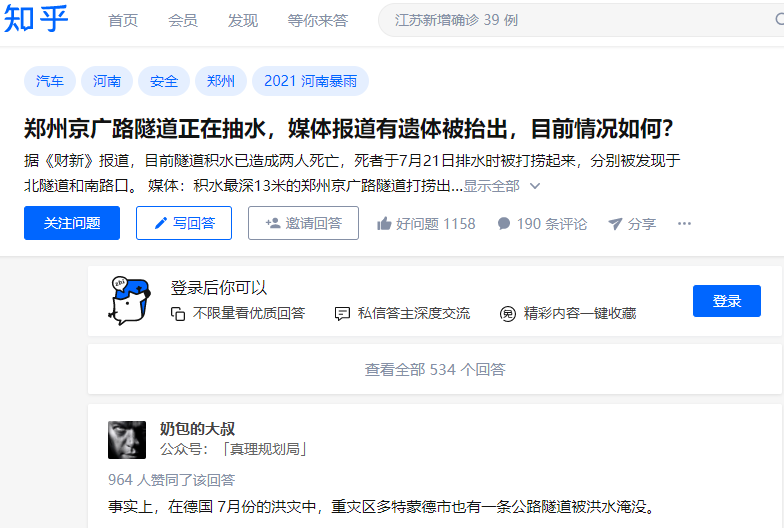Click the message icon beside 私信答主深度交流

click(342, 314)
